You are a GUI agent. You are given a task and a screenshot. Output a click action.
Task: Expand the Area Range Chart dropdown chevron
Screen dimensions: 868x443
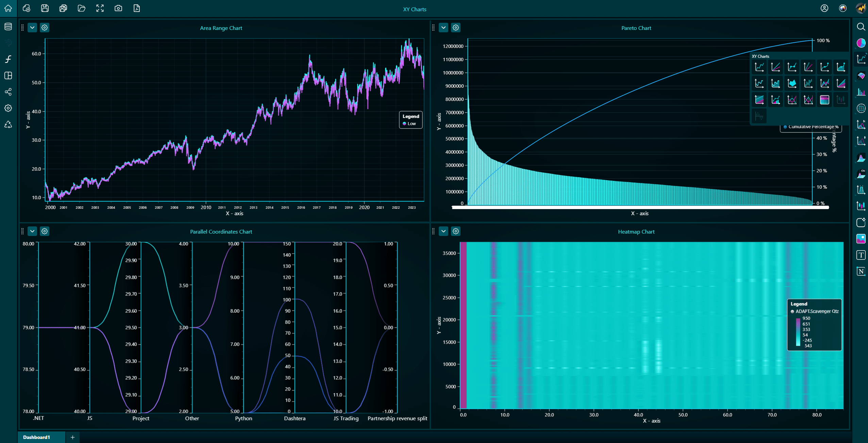[x=32, y=28]
